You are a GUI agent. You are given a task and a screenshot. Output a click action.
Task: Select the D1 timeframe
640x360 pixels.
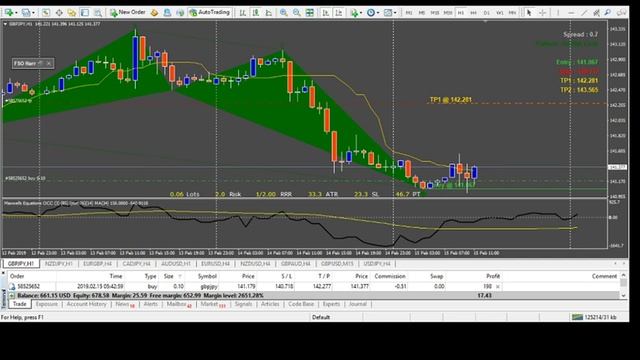(487, 13)
